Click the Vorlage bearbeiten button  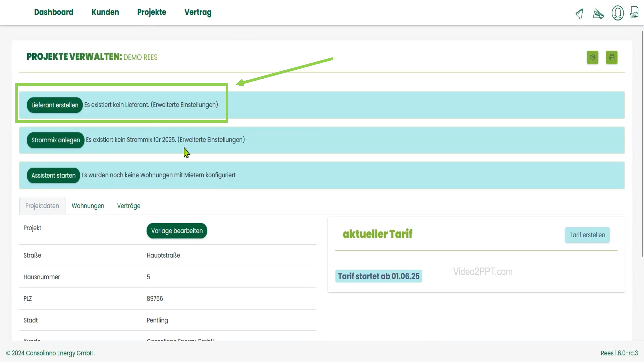click(177, 231)
